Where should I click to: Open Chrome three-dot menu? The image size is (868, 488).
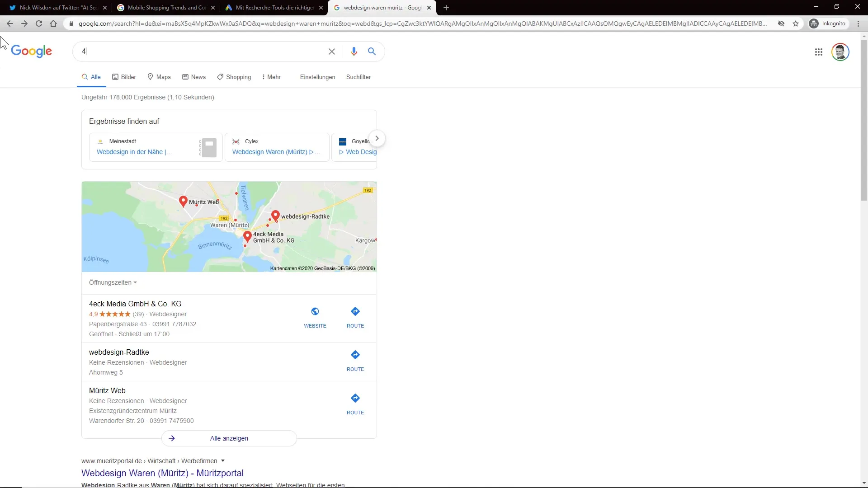(x=858, y=23)
